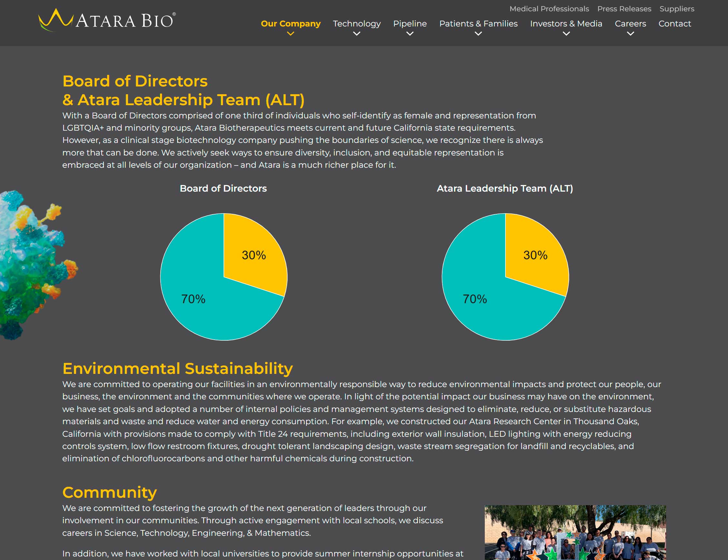Open the Pipeline menu item
728x560 pixels.
(x=410, y=24)
